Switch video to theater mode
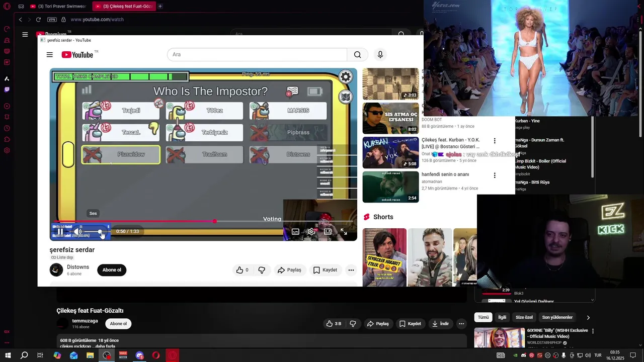 tap(328, 232)
